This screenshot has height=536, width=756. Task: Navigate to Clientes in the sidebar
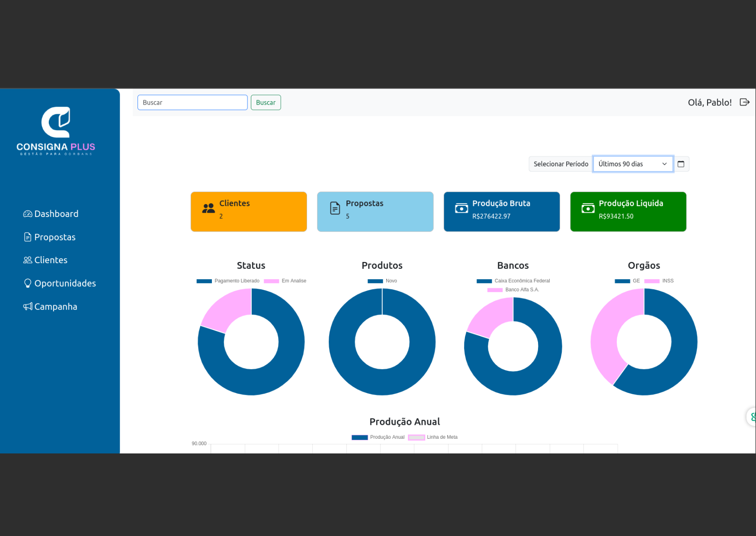click(45, 260)
